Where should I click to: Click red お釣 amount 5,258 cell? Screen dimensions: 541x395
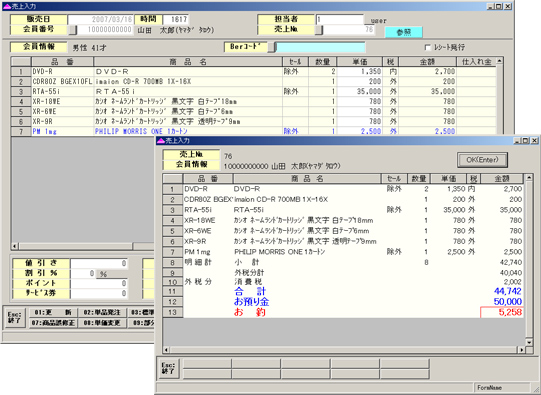pos(502,313)
